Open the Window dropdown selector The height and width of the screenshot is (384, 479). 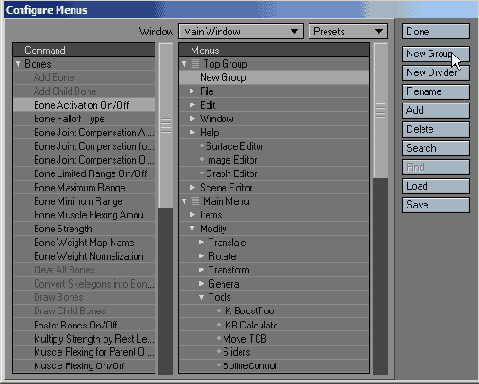pyautogui.click(x=241, y=31)
